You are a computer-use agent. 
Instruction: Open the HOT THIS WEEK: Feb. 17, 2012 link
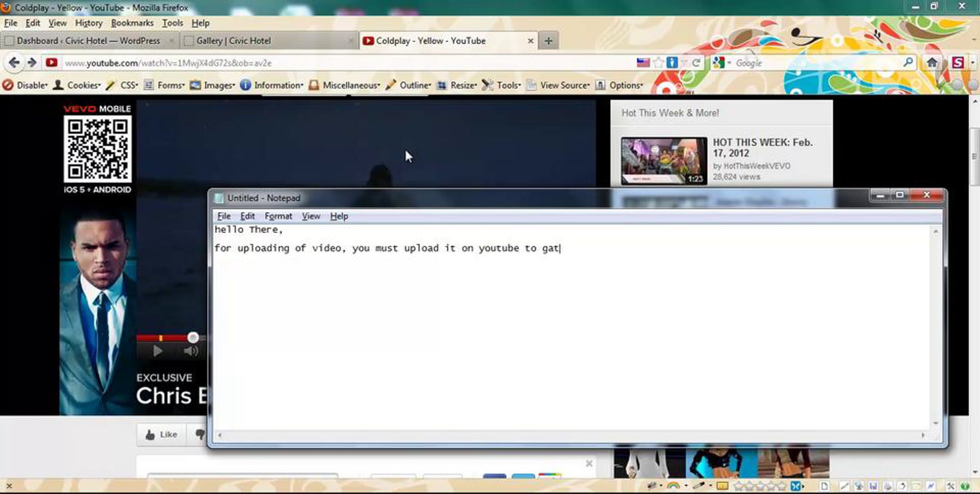click(x=763, y=148)
